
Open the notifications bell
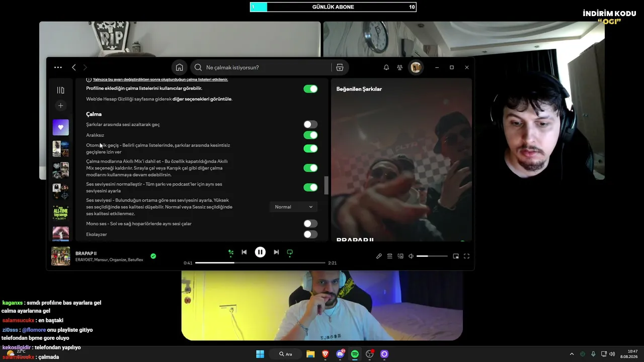pos(386,67)
